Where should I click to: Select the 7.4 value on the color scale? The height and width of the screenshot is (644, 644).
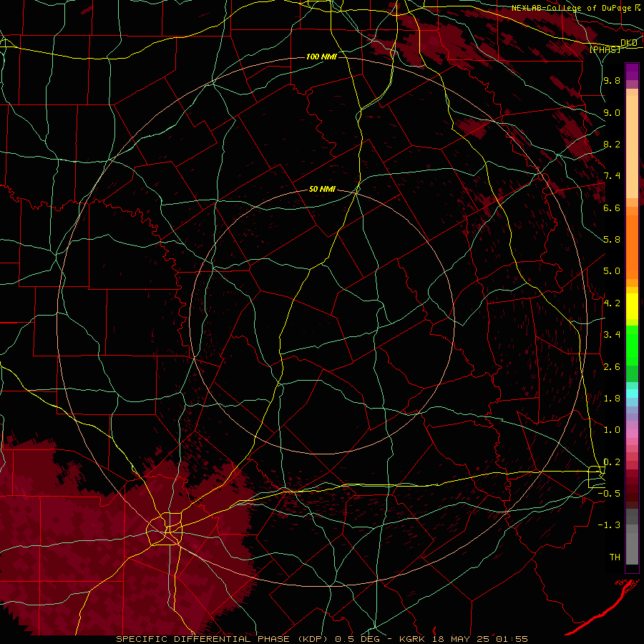click(x=612, y=176)
